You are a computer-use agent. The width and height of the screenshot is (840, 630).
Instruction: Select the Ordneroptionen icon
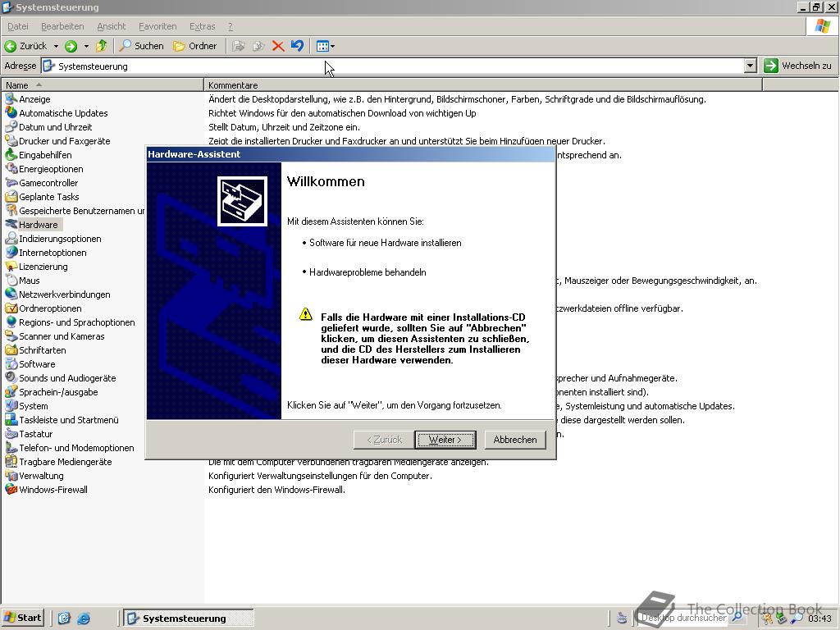[11, 308]
